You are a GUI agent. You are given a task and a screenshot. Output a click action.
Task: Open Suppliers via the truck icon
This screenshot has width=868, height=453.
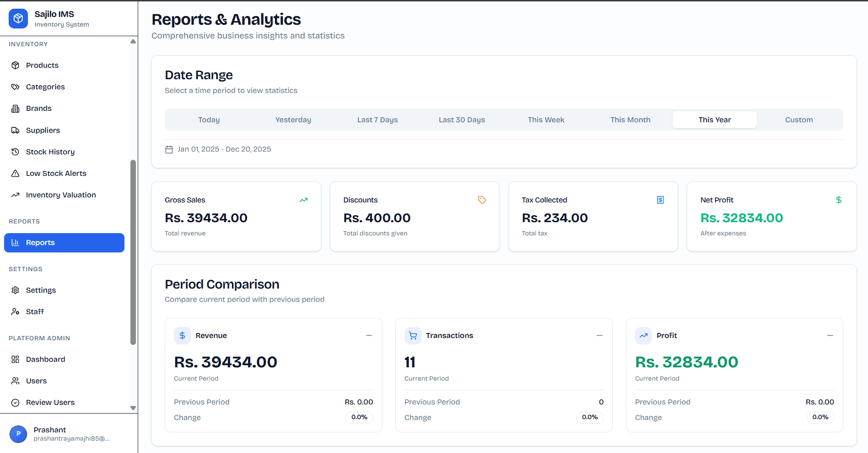[x=16, y=130]
